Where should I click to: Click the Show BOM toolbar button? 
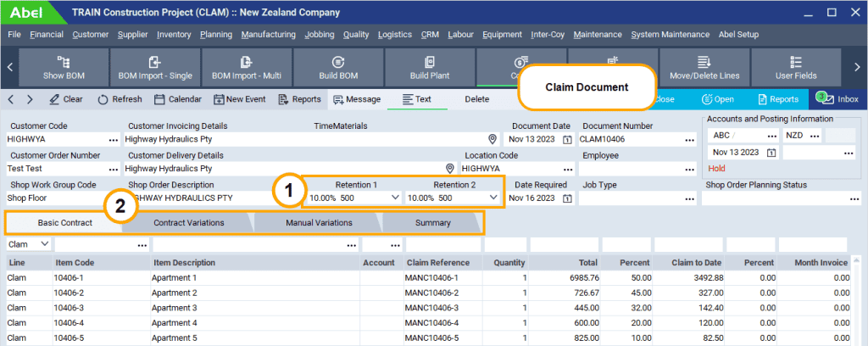click(x=64, y=67)
